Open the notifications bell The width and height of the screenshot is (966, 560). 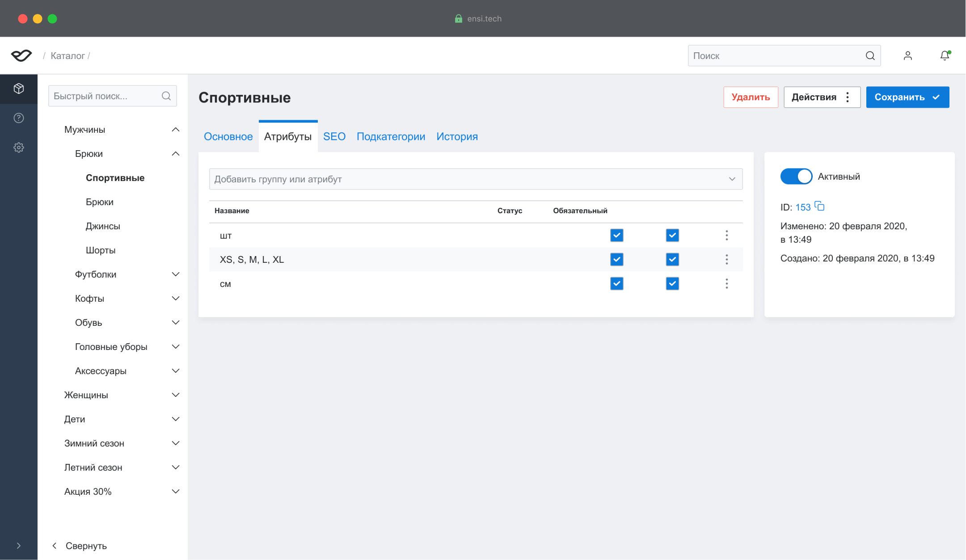tap(944, 55)
